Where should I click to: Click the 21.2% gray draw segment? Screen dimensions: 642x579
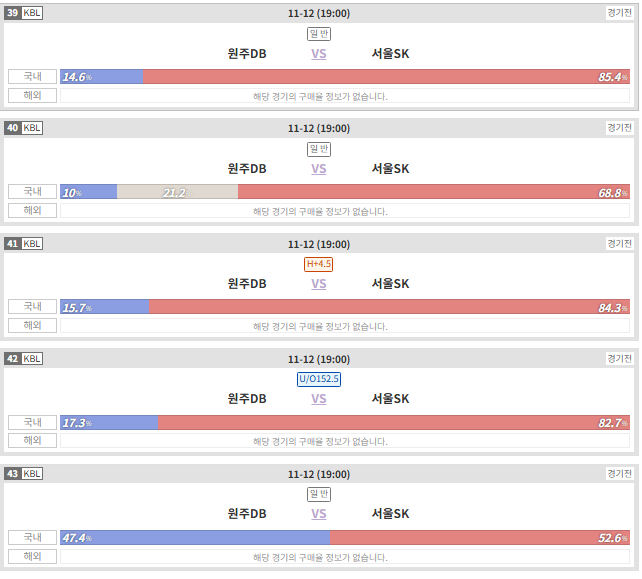[177, 192]
